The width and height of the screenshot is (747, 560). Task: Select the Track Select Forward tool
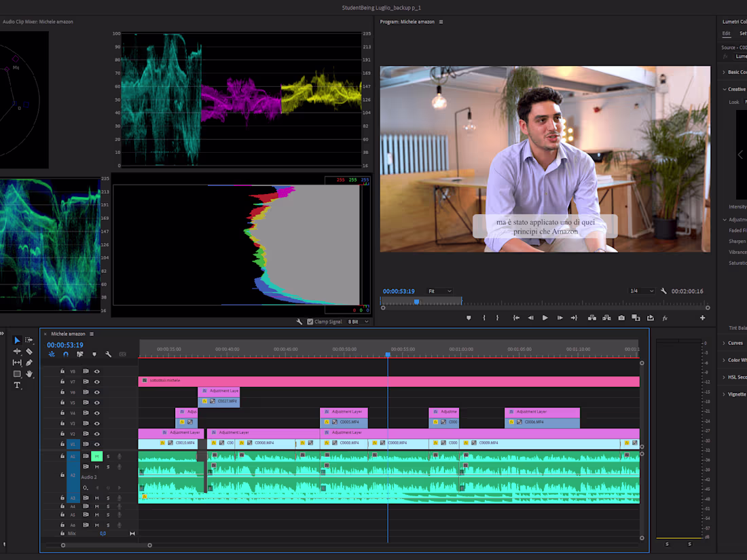point(29,339)
